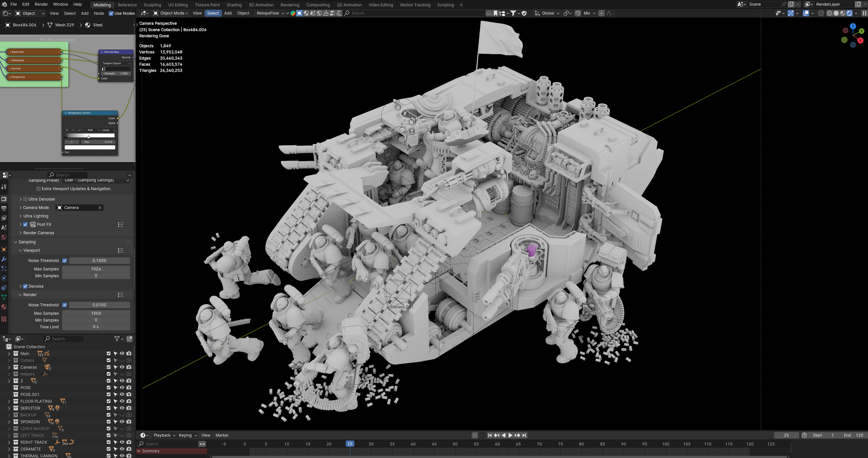Viewport: 868px width, 458px height.
Task: Switch to the UV Editing workspace tab
Action: point(178,5)
